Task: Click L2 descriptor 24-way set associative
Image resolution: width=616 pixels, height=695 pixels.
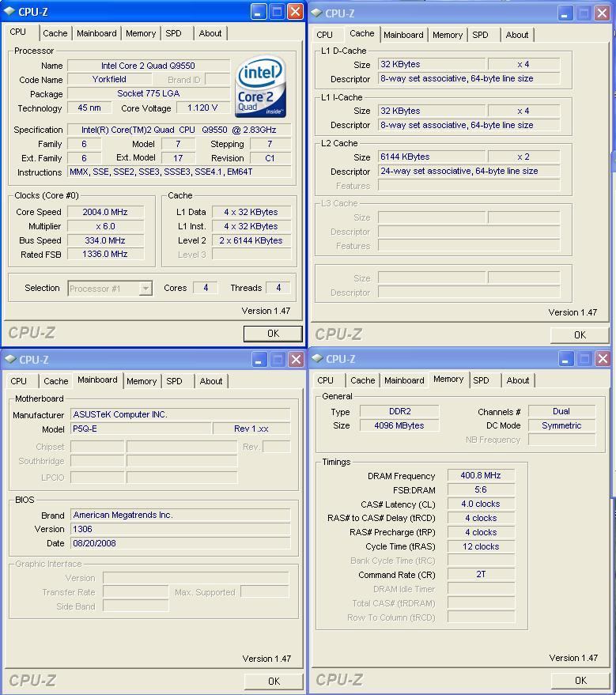Action: (469, 171)
